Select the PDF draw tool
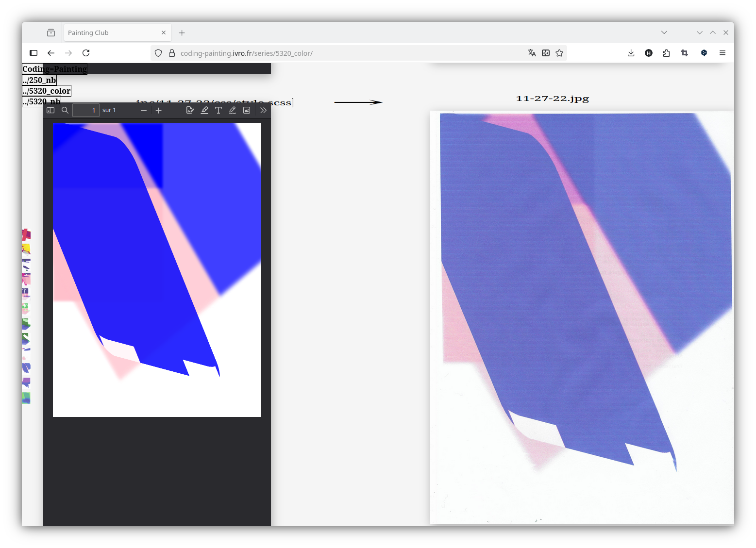Viewport: 756px width, 548px height. click(233, 110)
